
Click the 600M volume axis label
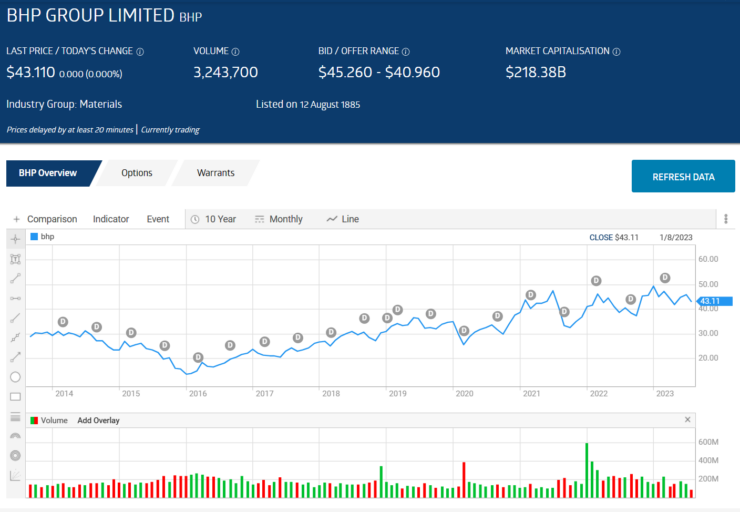[x=708, y=442]
